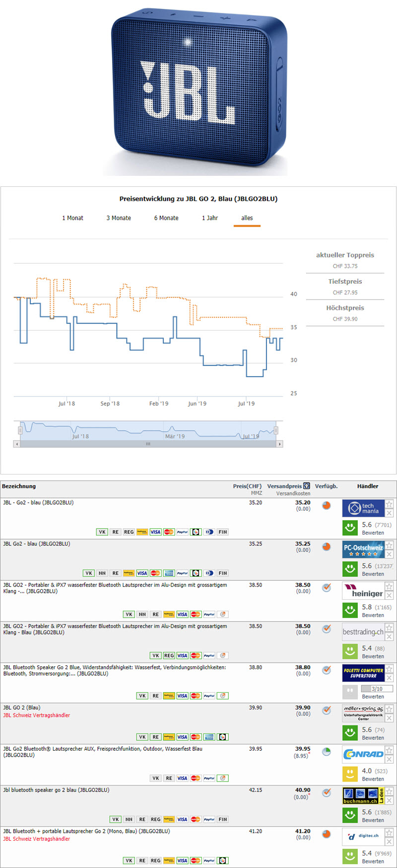This screenshot has width=397, height=868.
Task: Open the digitec.ch shop logo
Action: click(x=363, y=837)
